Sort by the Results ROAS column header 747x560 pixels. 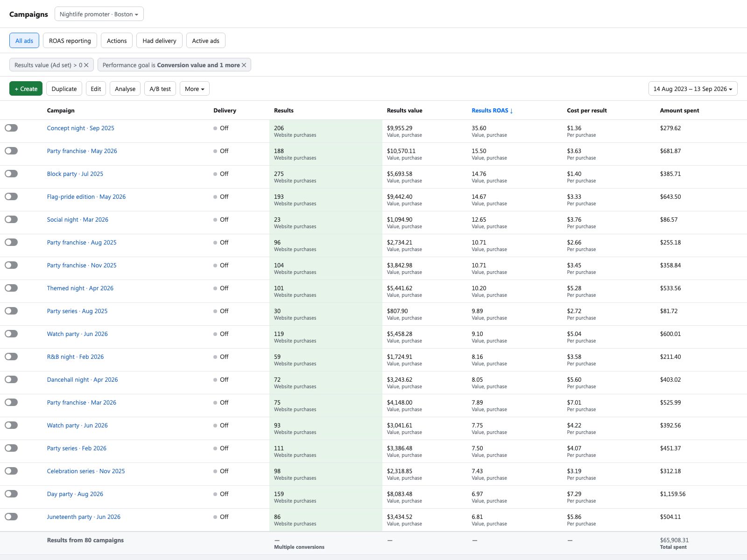click(x=492, y=111)
